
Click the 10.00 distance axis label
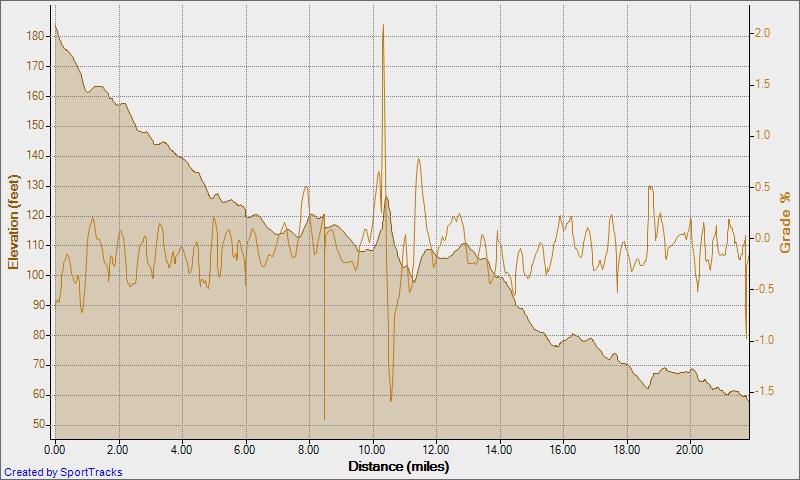click(x=372, y=450)
